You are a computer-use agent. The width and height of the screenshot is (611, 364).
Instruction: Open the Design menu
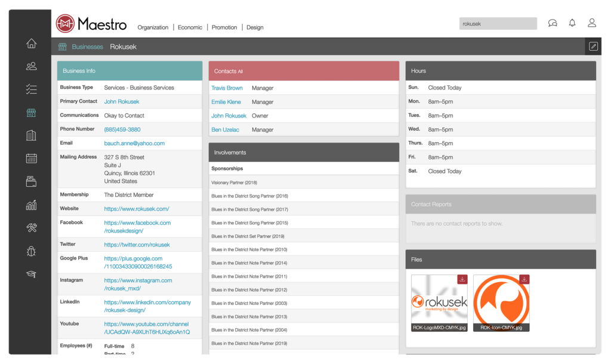(255, 27)
